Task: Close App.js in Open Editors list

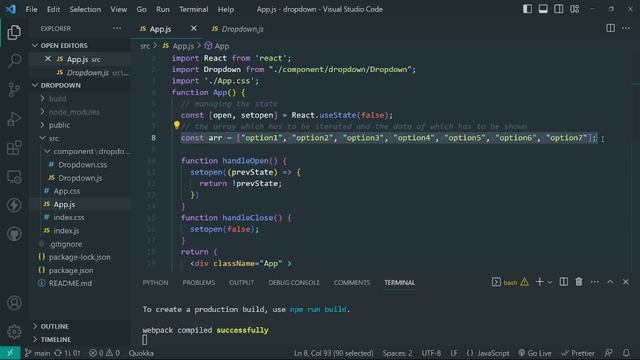Action: 48,59
